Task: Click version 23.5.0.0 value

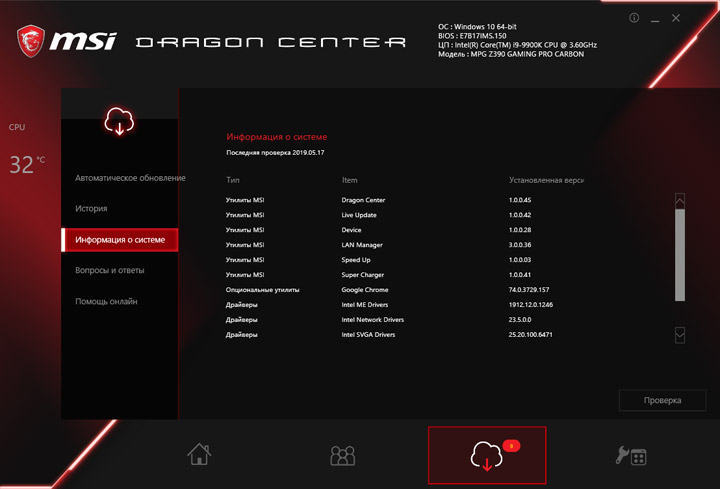Action: 520,320
